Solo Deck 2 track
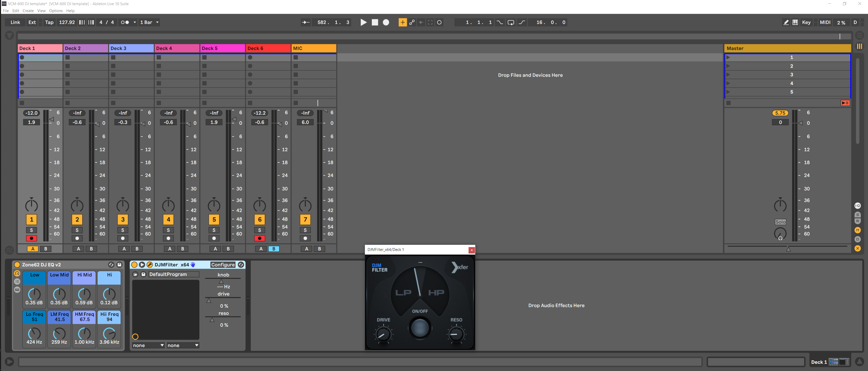Image resolution: width=868 pixels, height=371 pixels. (77, 230)
